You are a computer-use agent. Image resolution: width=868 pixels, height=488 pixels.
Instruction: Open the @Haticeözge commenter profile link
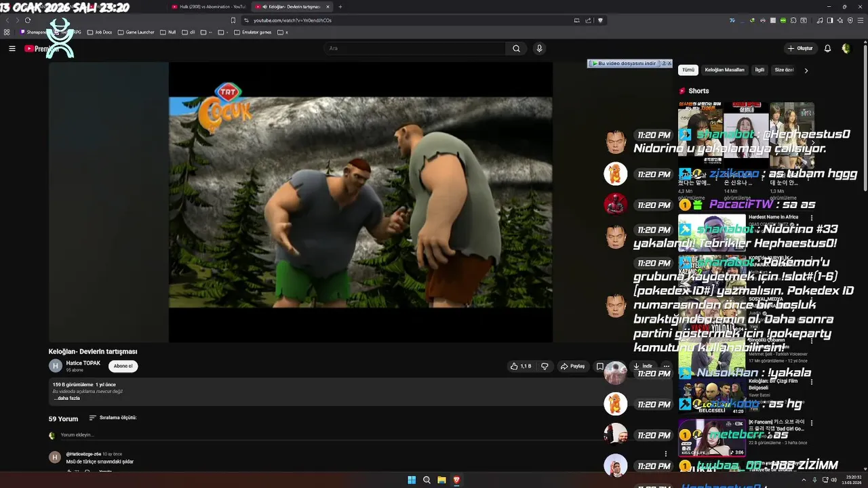[83, 453]
